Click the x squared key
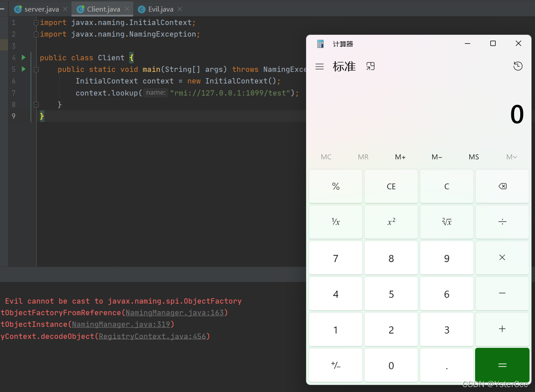This screenshot has width=535, height=392. pyautogui.click(x=392, y=222)
